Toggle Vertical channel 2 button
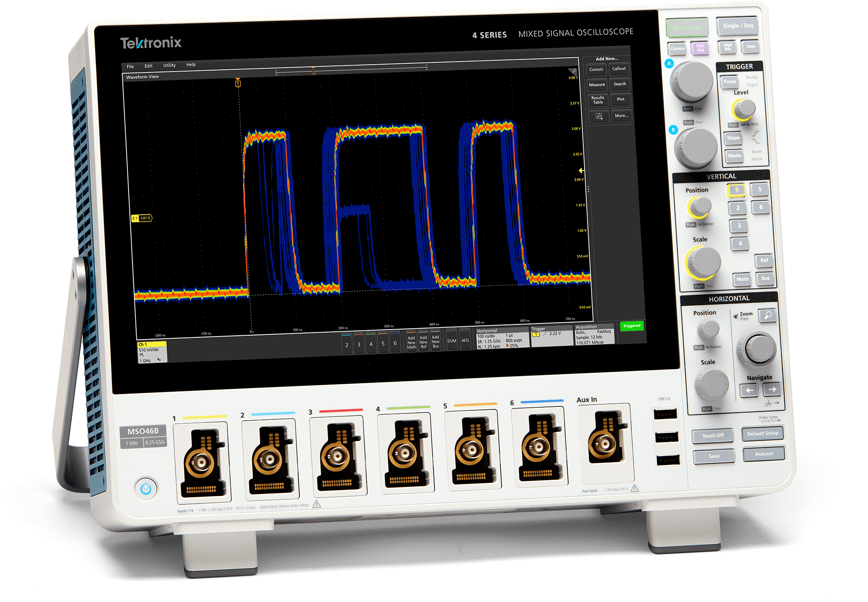Image resolution: width=868 pixels, height=602 pixels. (x=738, y=208)
